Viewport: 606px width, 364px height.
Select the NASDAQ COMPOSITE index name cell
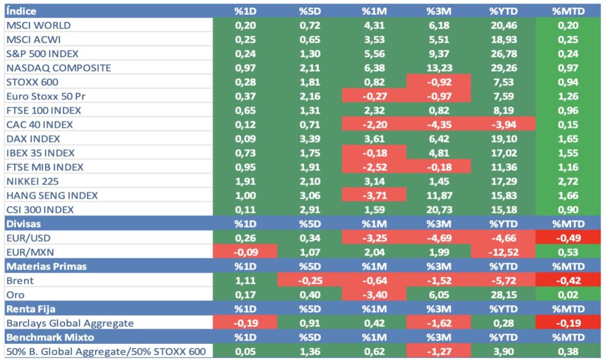click(58, 68)
